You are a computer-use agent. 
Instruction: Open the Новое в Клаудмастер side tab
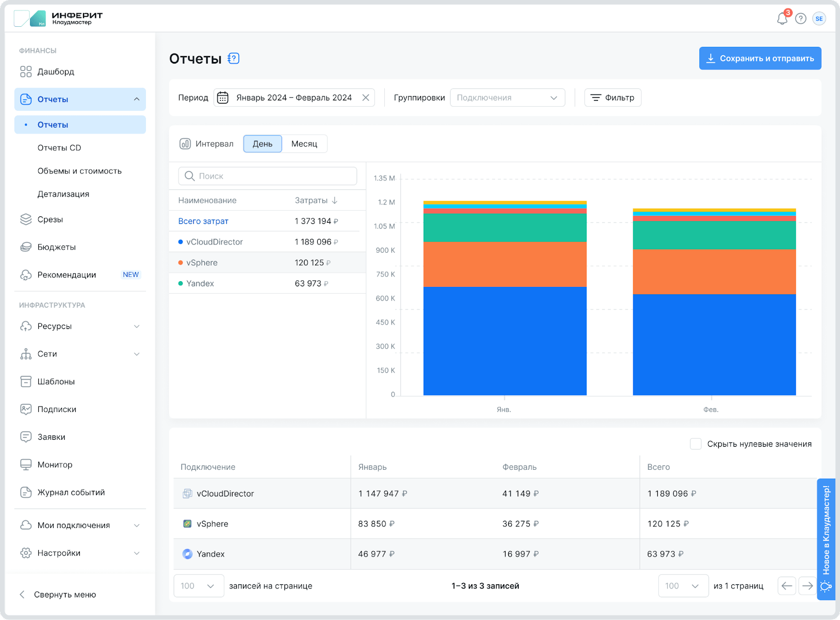tap(826, 539)
